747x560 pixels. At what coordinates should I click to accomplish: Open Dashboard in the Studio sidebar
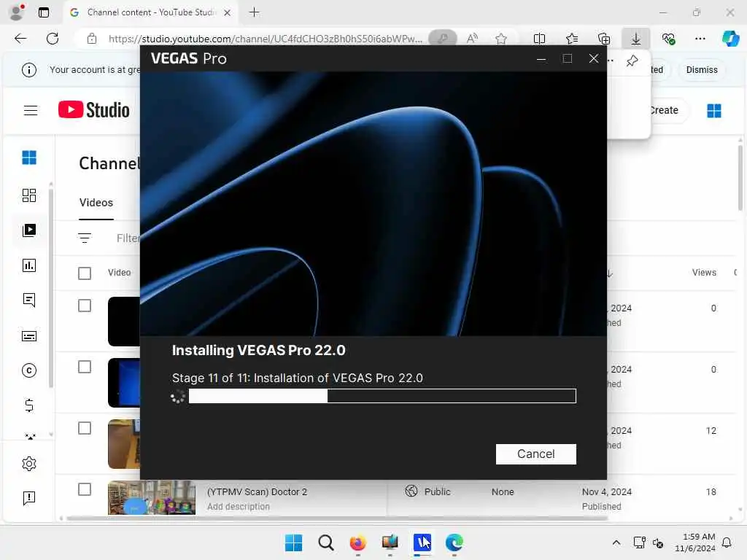pos(29,195)
